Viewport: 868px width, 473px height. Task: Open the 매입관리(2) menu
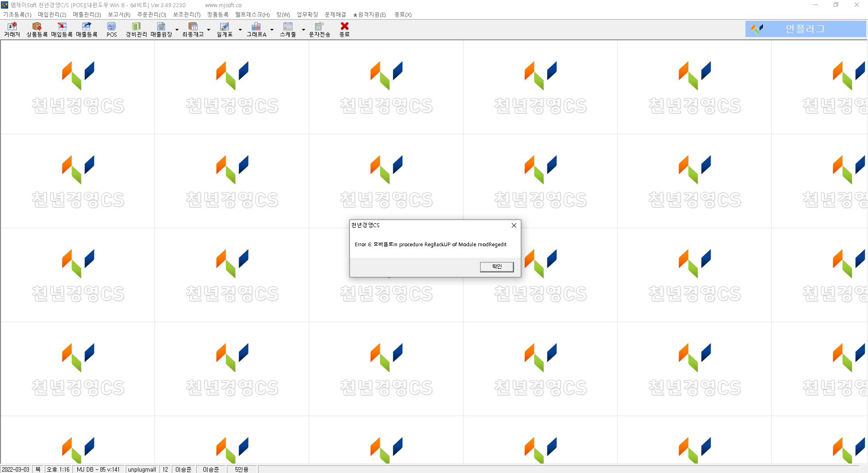tap(52, 14)
